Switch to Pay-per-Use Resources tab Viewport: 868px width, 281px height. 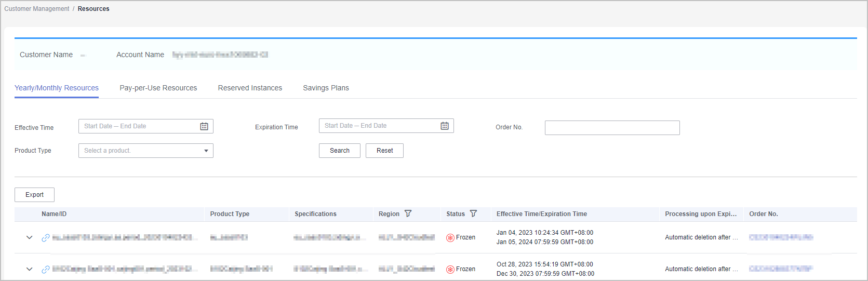pyautogui.click(x=158, y=88)
